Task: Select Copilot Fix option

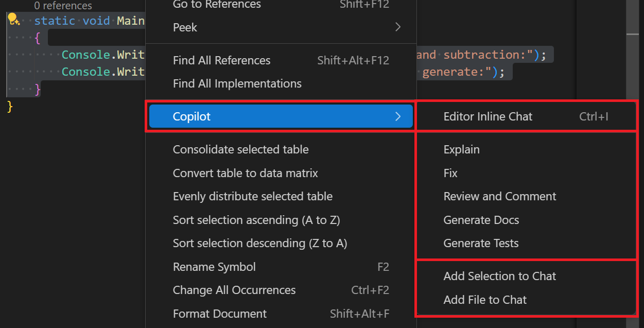Action: [x=526, y=173]
